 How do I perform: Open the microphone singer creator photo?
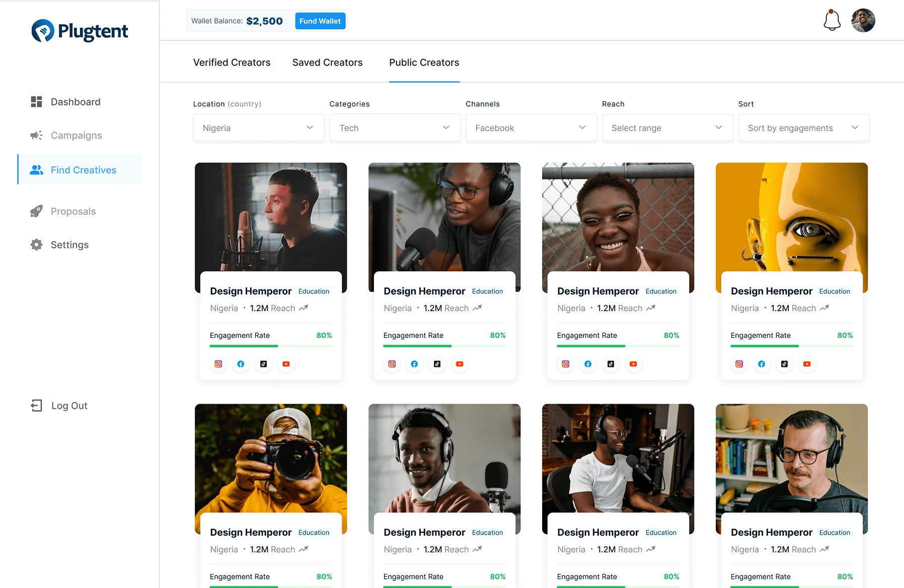(271, 217)
